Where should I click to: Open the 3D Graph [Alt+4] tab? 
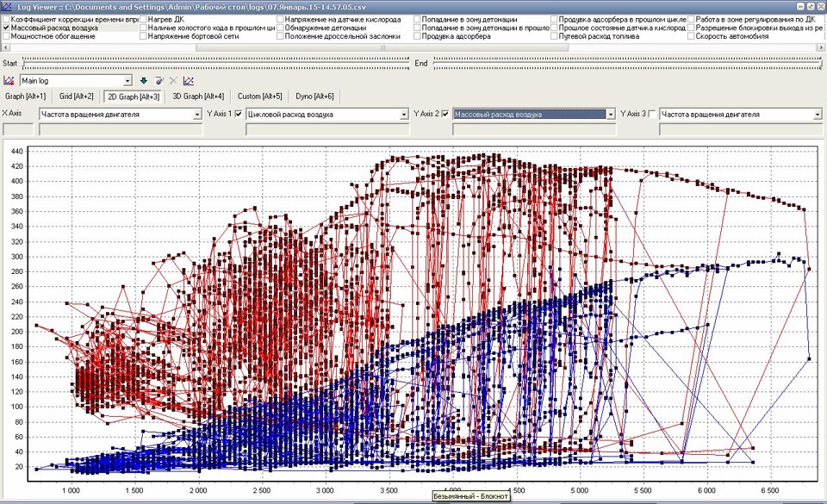click(x=198, y=96)
